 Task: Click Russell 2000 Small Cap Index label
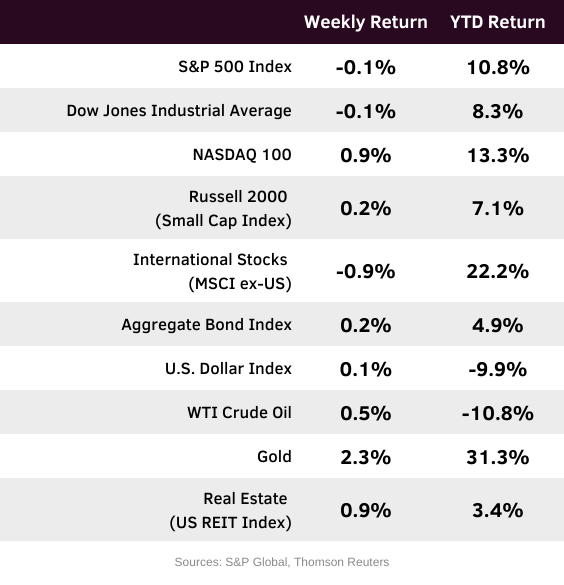pyautogui.click(x=223, y=208)
